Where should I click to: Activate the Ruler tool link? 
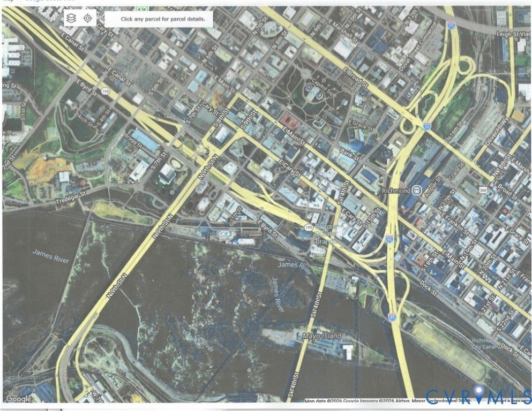pos(10,384)
